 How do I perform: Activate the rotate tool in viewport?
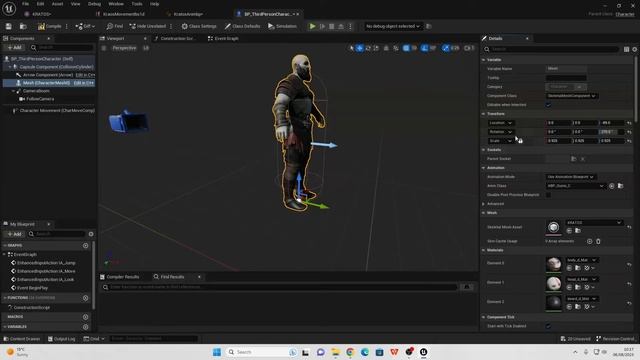pyautogui.click(x=368, y=48)
